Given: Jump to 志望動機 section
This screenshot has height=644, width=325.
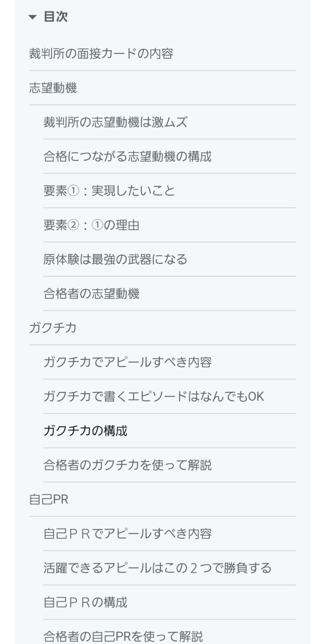Looking at the screenshot, I should pyautogui.click(x=53, y=88).
